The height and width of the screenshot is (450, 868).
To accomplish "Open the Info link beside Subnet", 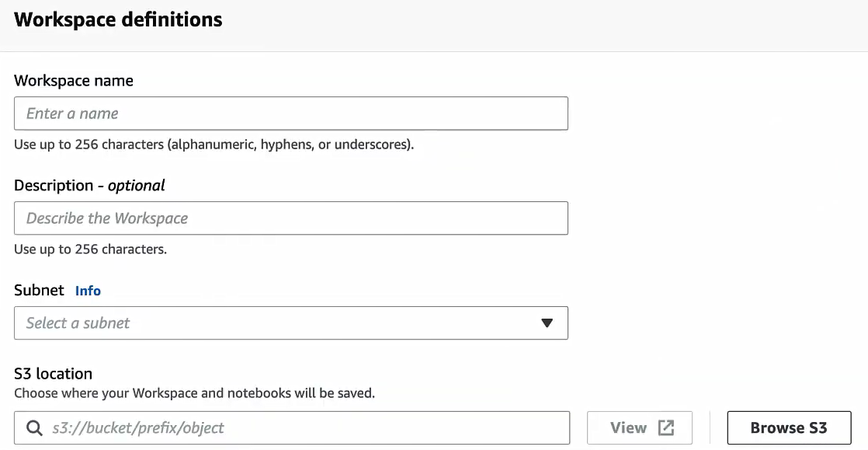I will pyautogui.click(x=88, y=291).
